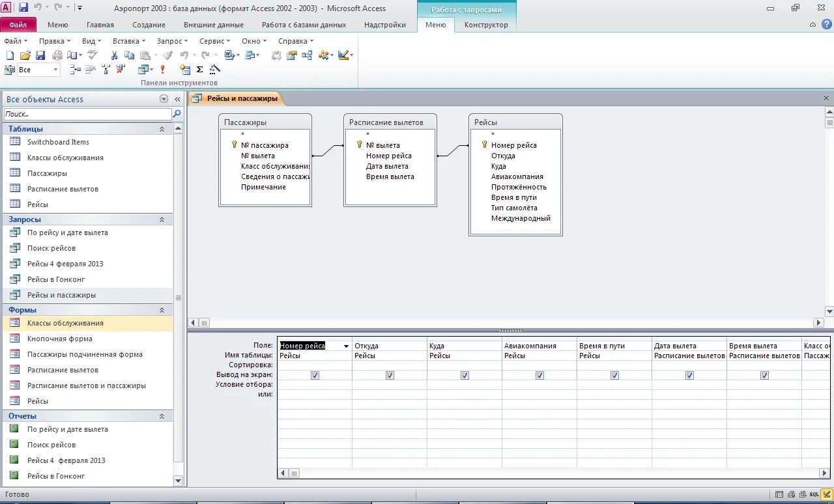Click the Open folder toolbar icon
Screen dimensions: 834x504
(x=25, y=55)
